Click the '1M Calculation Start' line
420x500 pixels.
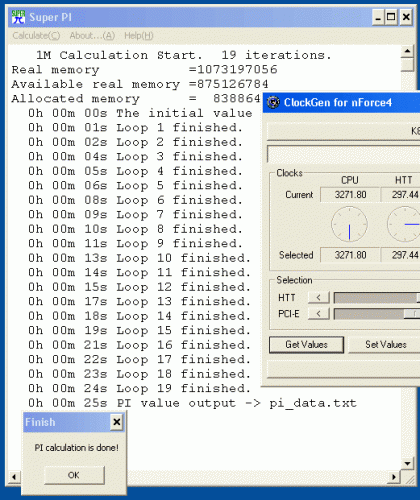click(x=184, y=55)
